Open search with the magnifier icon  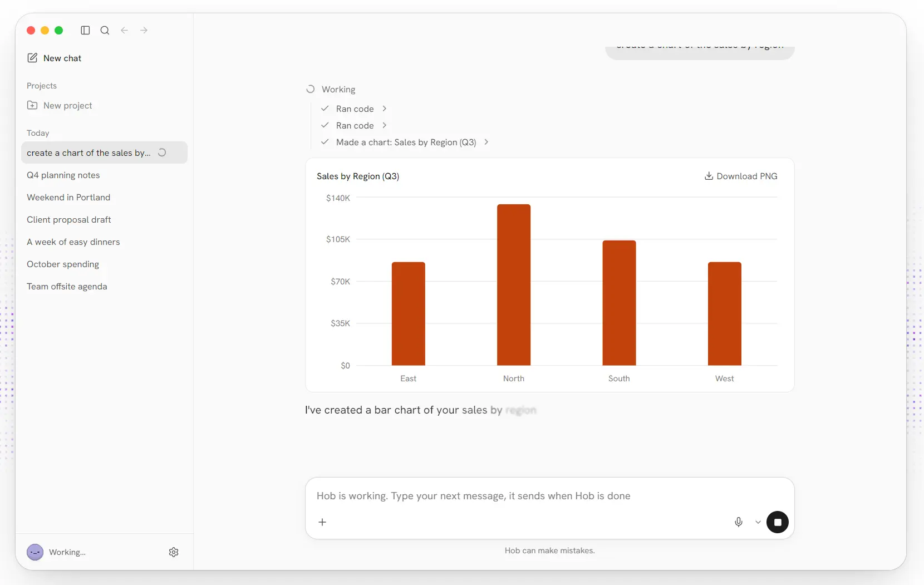point(105,30)
